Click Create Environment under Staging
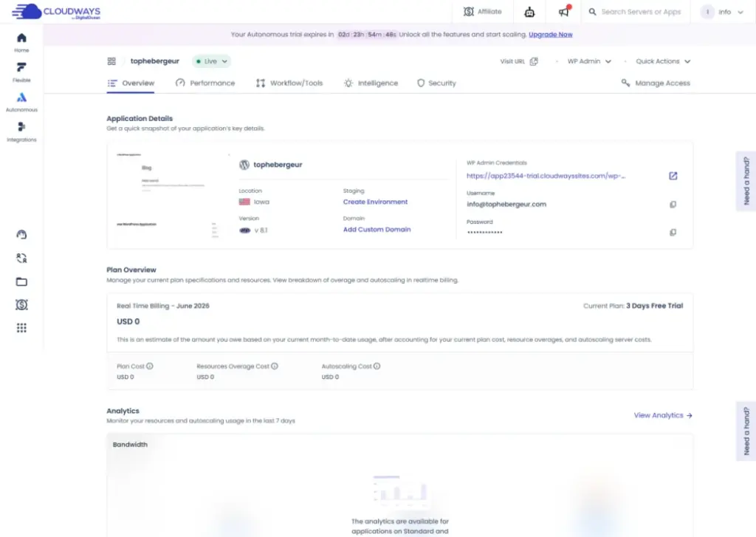Screen dimensions: 756x537 (x=375, y=202)
